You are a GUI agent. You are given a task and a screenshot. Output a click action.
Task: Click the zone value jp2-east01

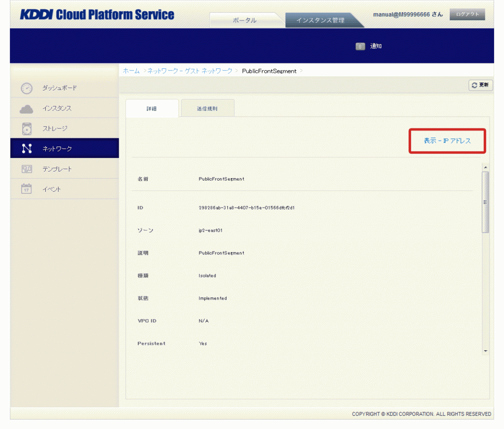[x=211, y=230]
